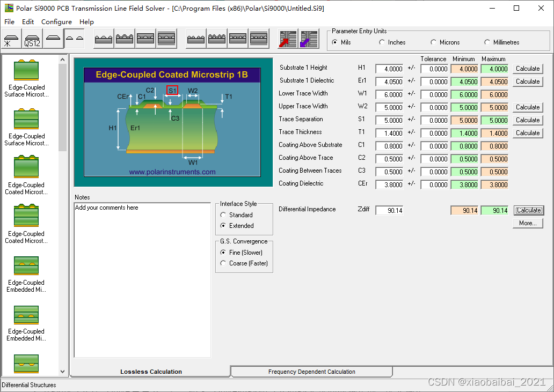
Task: Open the Edit menu
Action: (x=28, y=22)
